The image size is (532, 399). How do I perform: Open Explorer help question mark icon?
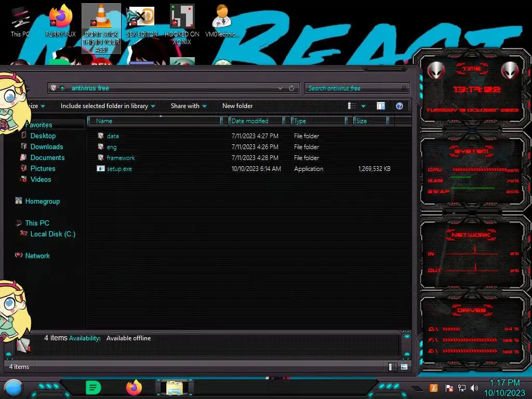coord(400,106)
